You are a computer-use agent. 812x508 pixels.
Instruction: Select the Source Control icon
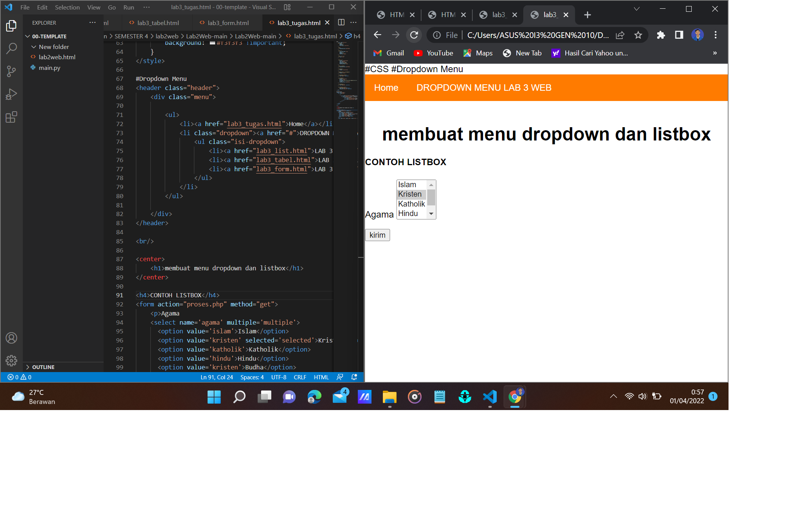tap(11, 71)
